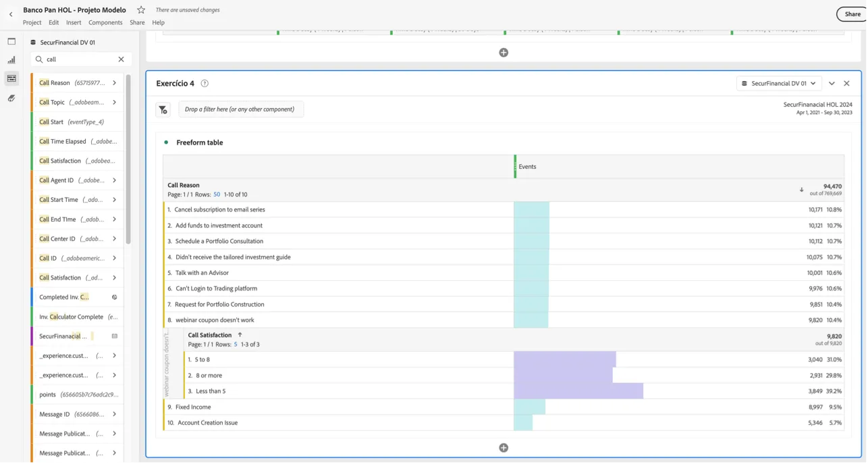The width and height of the screenshot is (868, 464).
Task: Click the left components list scrollbar
Action: [x=128, y=159]
